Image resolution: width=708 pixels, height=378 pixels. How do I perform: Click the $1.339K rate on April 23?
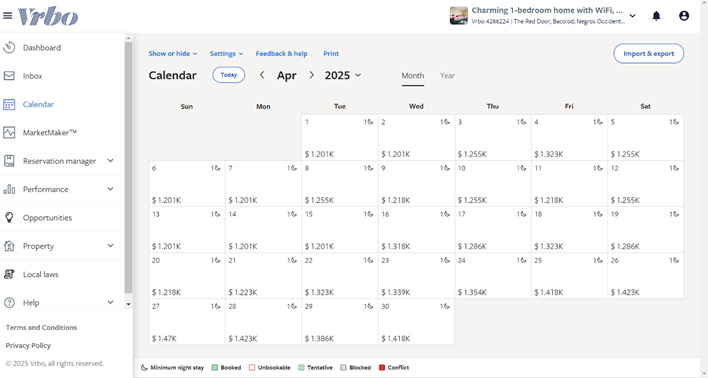(x=396, y=293)
